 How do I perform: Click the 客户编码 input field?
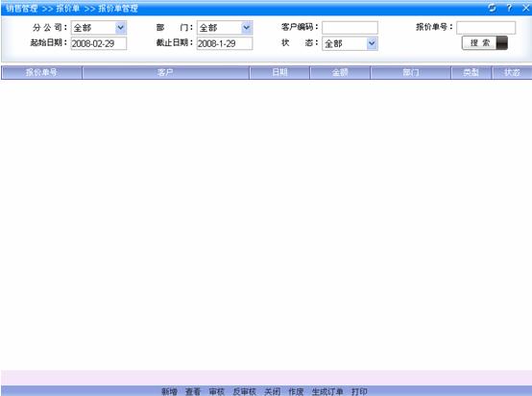point(350,28)
